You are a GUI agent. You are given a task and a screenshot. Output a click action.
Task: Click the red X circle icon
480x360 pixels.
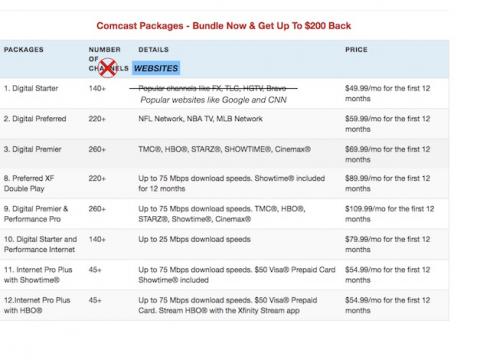[x=108, y=68]
